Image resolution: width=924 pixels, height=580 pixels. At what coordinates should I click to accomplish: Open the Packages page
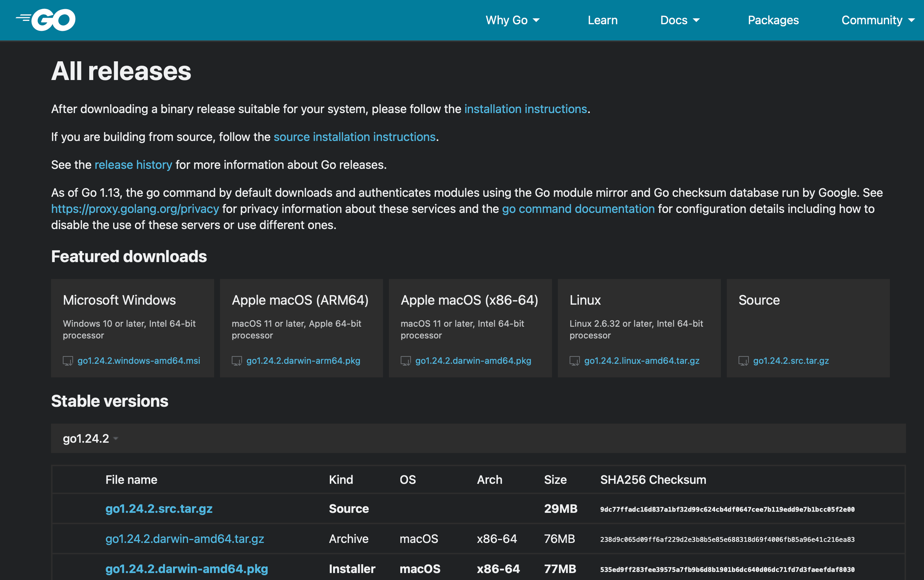[x=773, y=20]
